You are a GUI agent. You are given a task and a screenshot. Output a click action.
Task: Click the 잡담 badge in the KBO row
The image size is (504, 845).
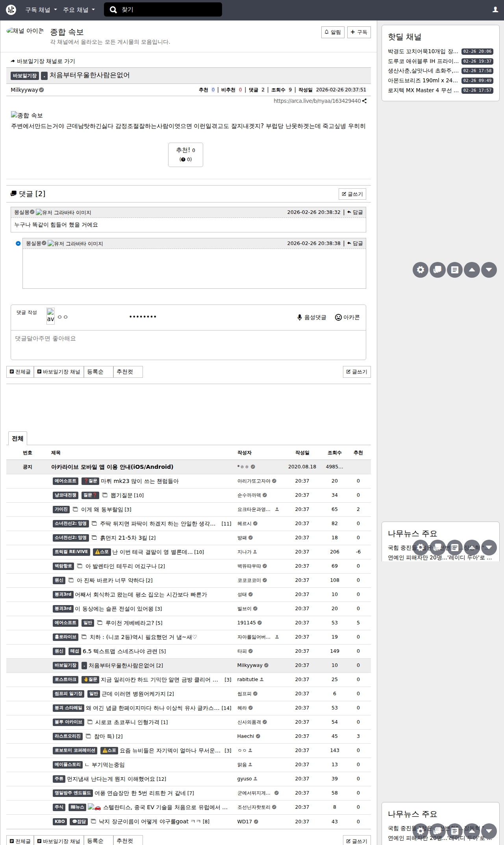tap(79, 821)
